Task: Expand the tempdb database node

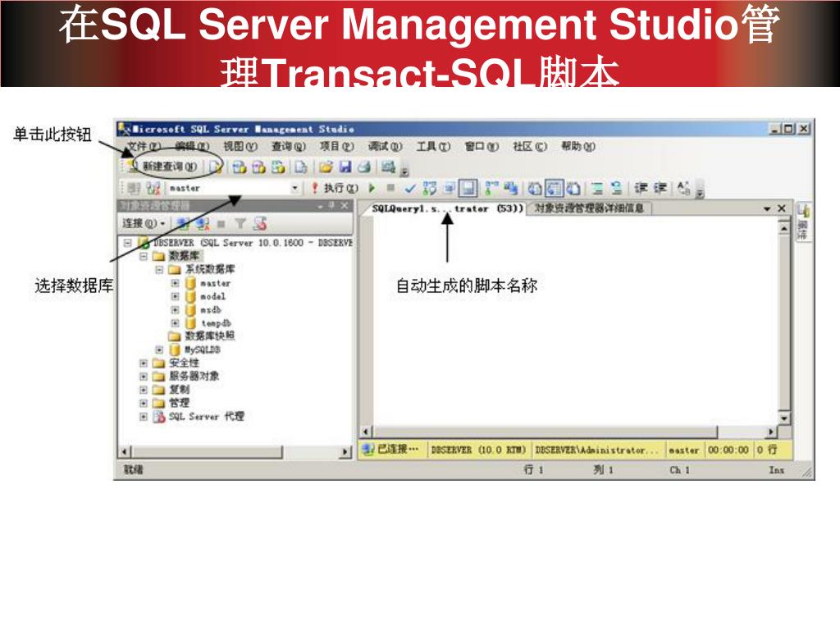Action: pos(176,323)
